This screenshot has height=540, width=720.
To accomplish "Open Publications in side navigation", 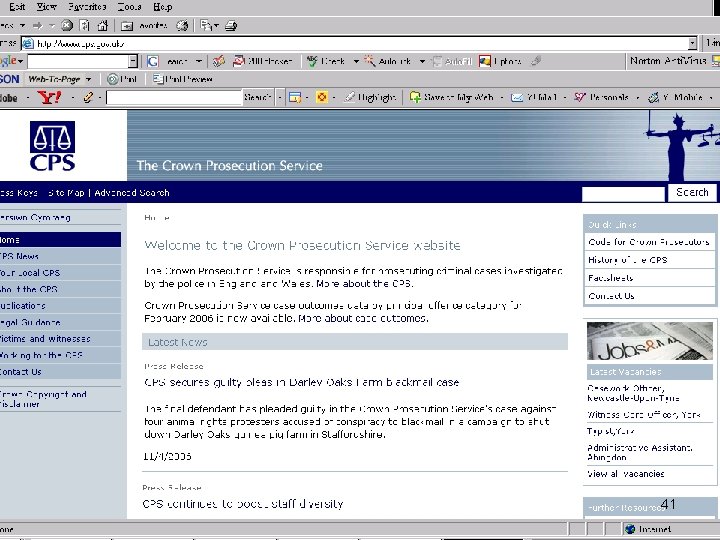I will [x=60, y=306].
